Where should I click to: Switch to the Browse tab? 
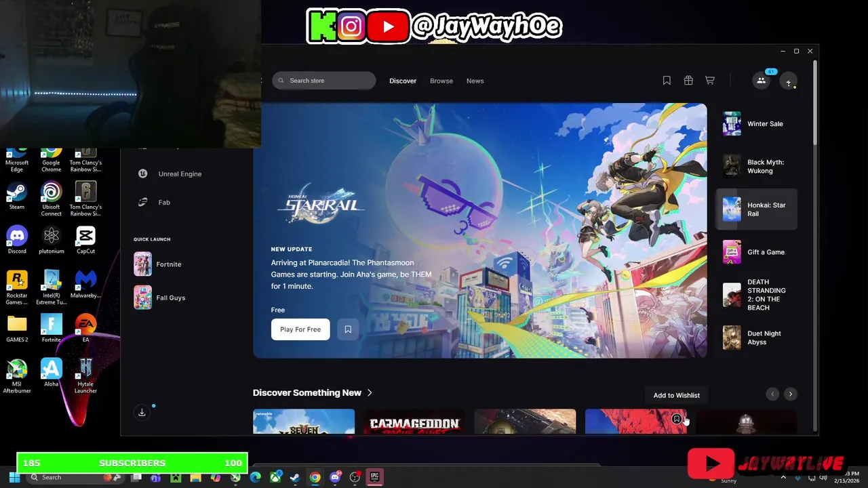(x=441, y=81)
